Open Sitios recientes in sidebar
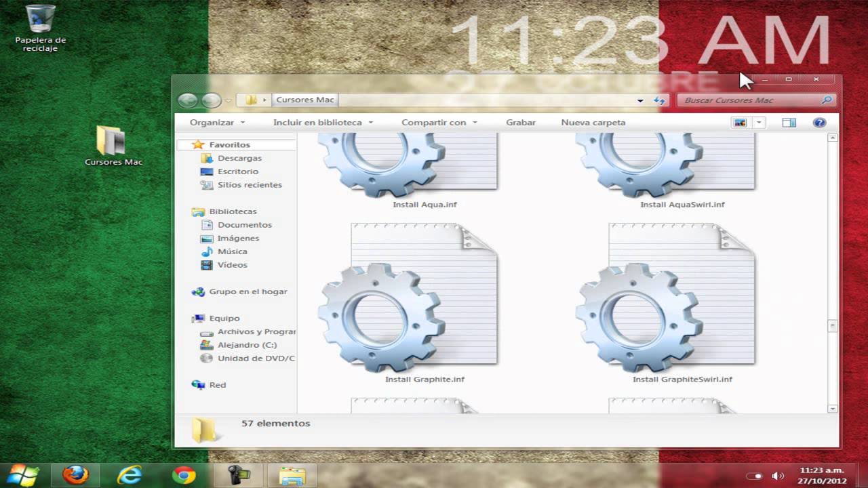 250,185
